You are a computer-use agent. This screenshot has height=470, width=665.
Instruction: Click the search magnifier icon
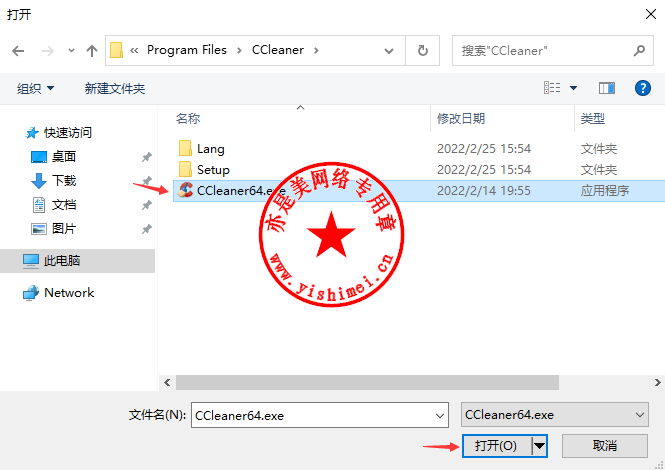(x=639, y=50)
